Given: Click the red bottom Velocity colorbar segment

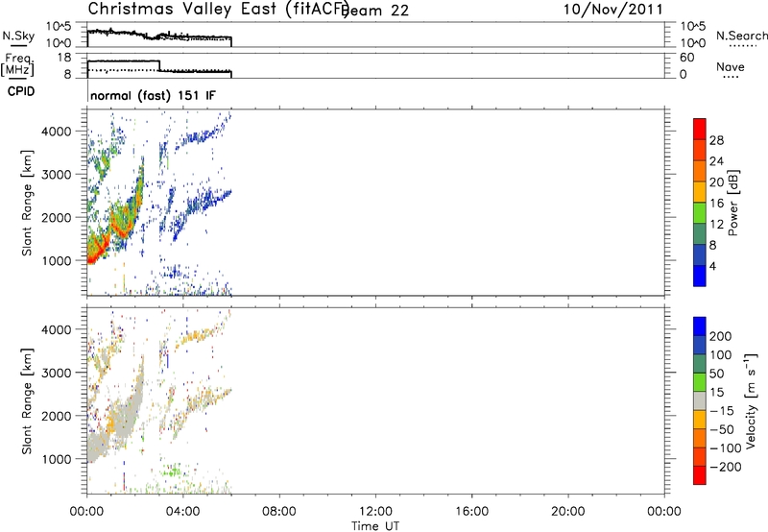Looking at the screenshot, I should (700, 475).
